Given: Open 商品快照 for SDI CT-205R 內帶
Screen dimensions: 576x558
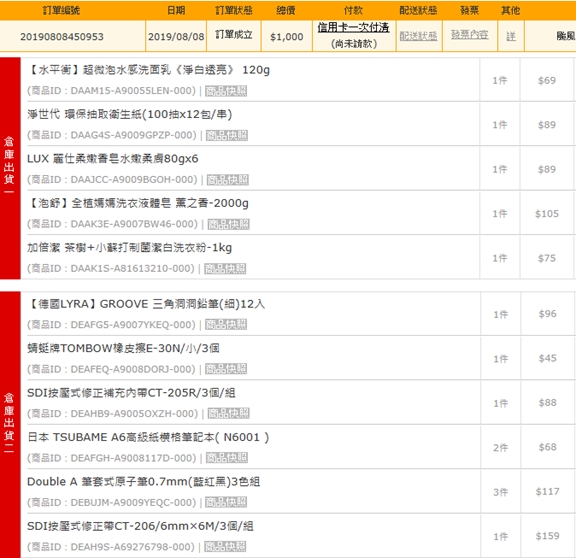Looking at the screenshot, I should tap(228, 413).
